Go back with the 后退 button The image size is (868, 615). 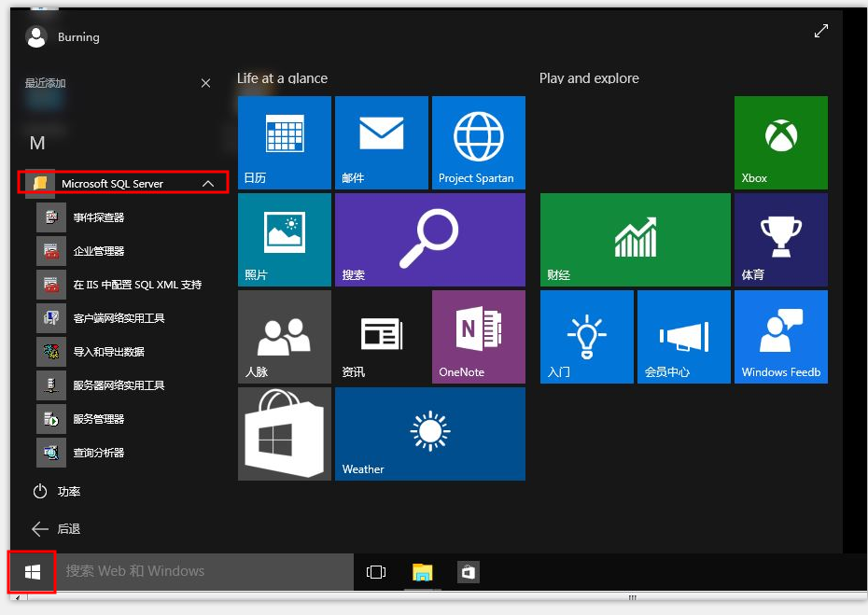[56, 529]
